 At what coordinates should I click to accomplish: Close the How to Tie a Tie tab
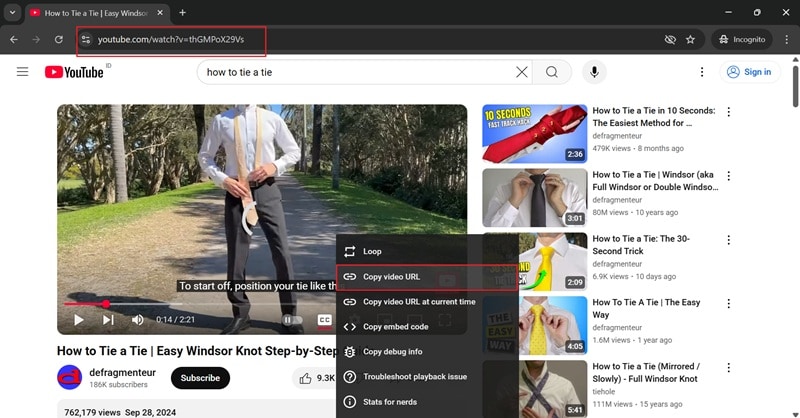click(x=160, y=13)
